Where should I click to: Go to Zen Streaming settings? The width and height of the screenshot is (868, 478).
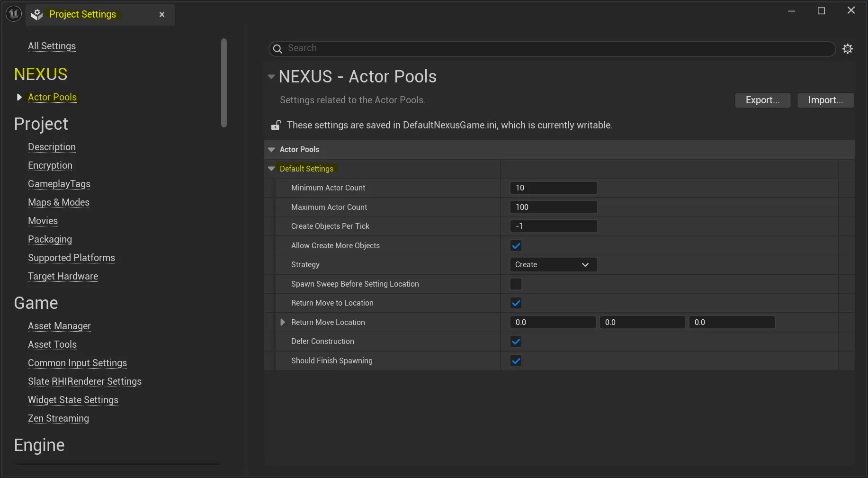58,418
